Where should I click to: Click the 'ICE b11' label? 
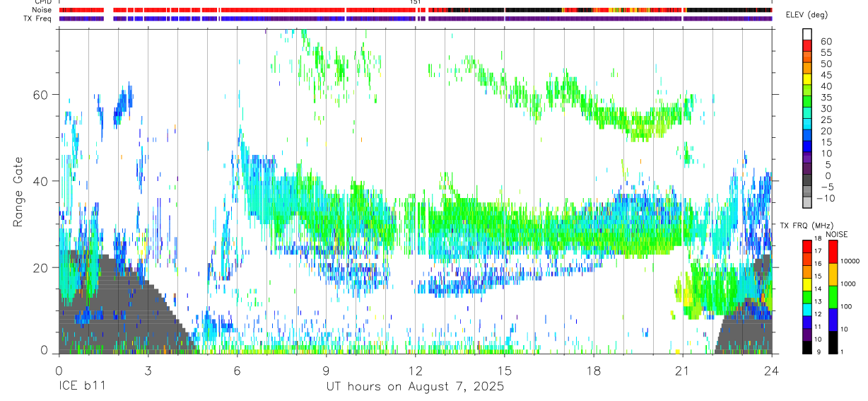(x=83, y=387)
